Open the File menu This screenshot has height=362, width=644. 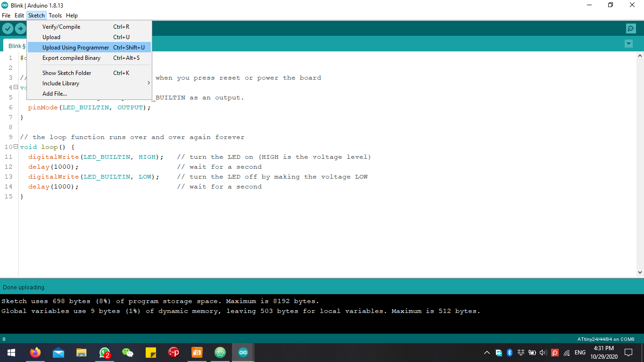click(6, 16)
